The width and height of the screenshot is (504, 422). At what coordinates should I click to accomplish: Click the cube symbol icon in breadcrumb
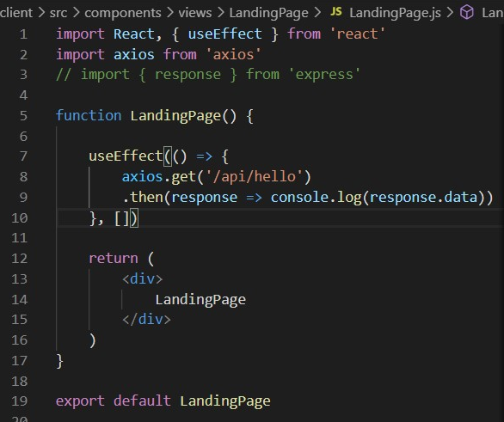pos(467,13)
